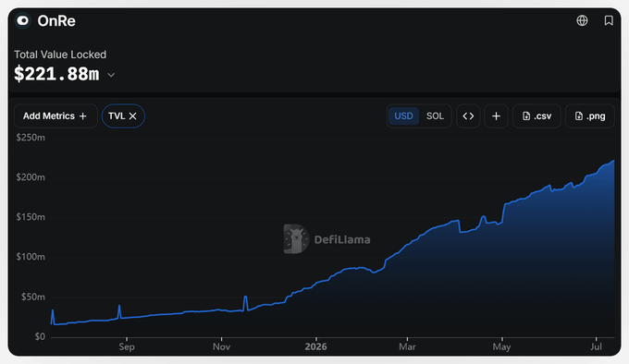The height and width of the screenshot is (364, 629).
Task: Select the May tick on the time axis
Action: coord(502,346)
